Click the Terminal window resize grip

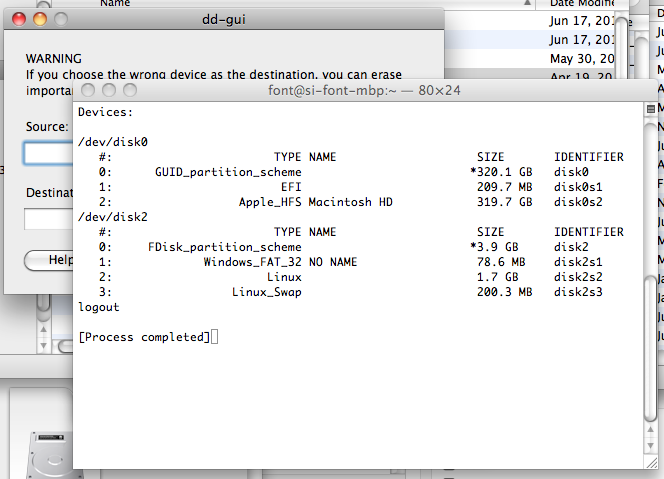click(651, 462)
